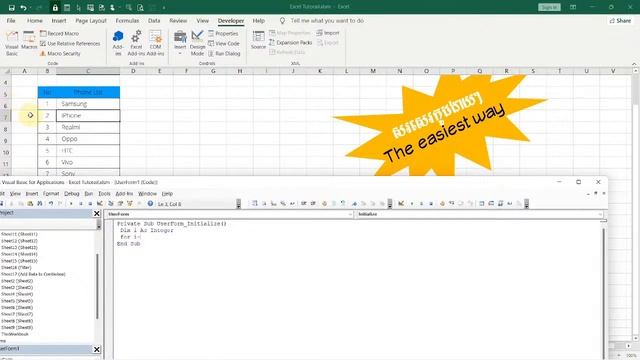The height and width of the screenshot is (360, 640).
Task: Select Sheet17 (Add Data to Combobox) in project tree
Action: click(33, 274)
